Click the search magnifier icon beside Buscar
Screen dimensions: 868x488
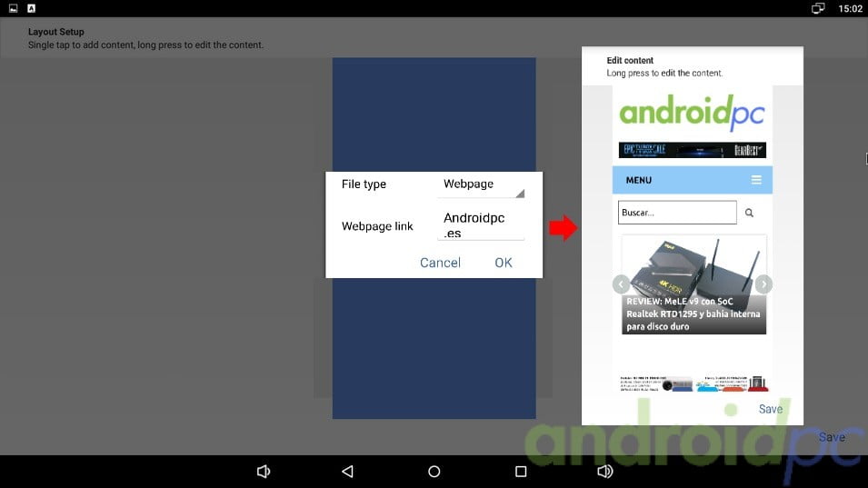coord(749,213)
